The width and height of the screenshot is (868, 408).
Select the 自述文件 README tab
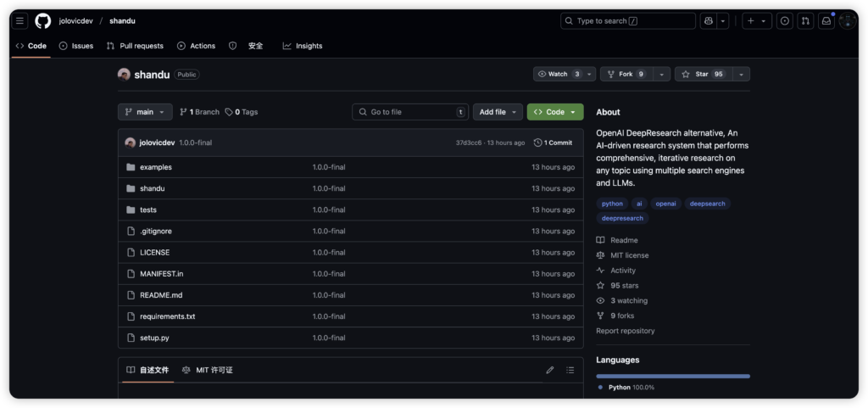(147, 370)
